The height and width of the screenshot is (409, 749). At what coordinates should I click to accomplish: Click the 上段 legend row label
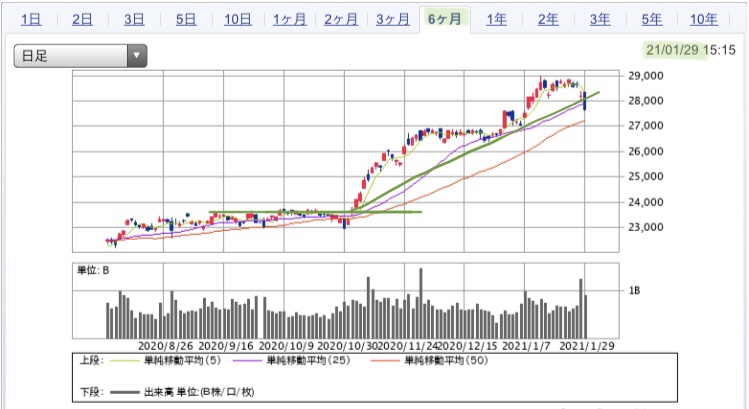(92, 360)
